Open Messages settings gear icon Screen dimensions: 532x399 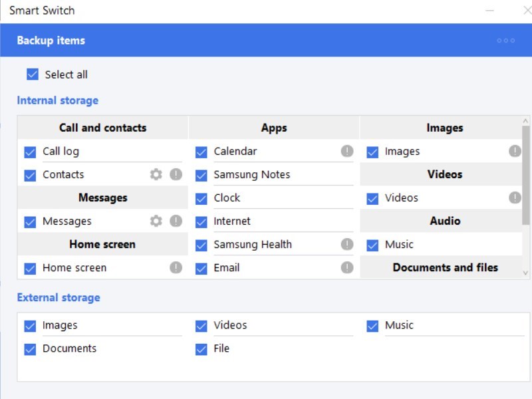click(x=156, y=221)
